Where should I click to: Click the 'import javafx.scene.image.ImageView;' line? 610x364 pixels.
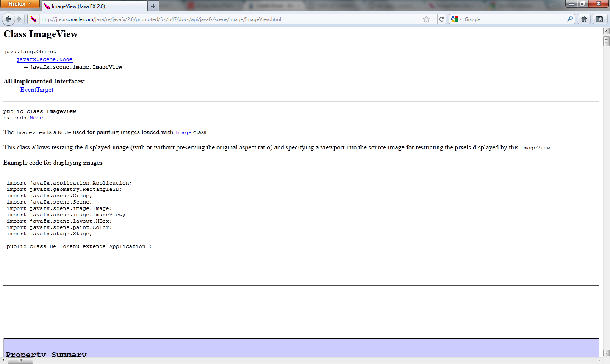[66, 215]
